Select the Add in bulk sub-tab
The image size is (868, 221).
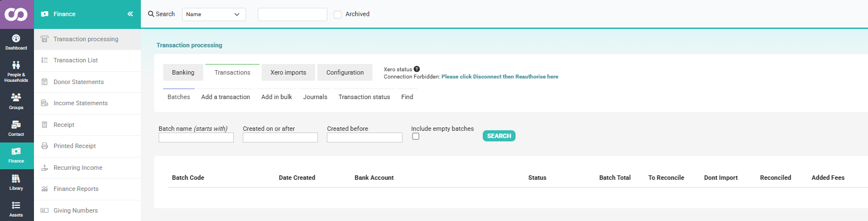tap(277, 97)
